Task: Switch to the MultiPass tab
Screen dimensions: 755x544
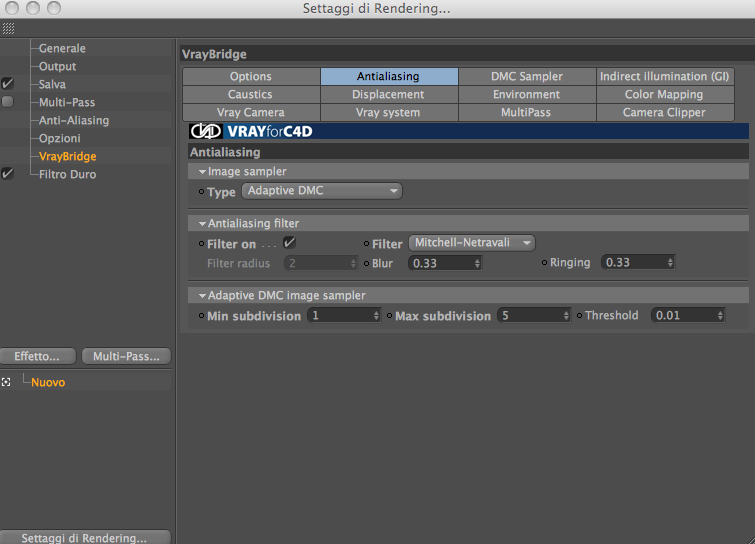Action: [x=527, y=112]
